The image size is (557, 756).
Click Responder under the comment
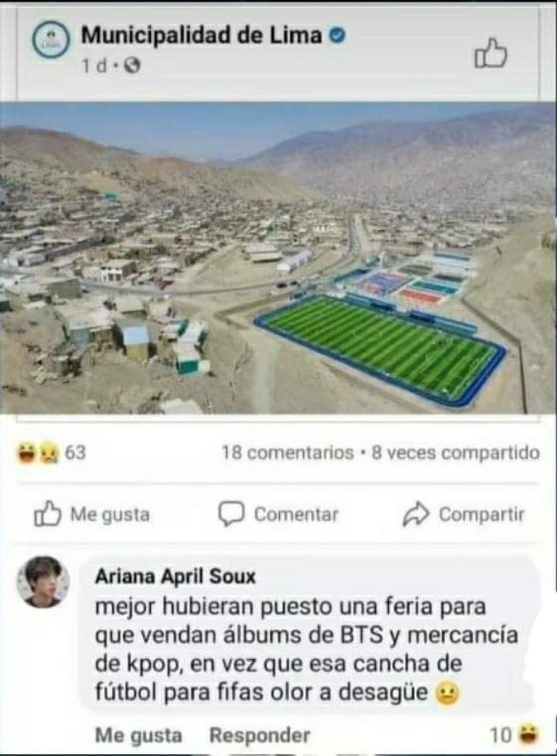click(x=260, y=735)
